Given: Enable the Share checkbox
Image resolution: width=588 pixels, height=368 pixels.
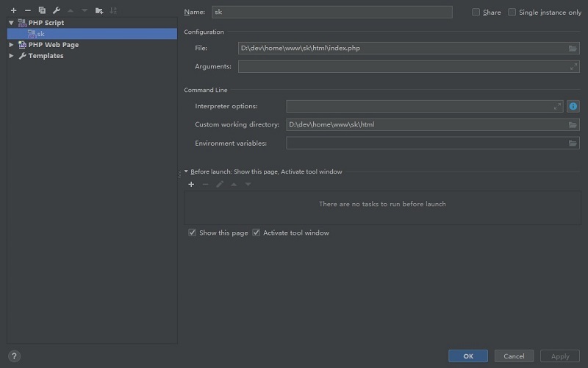Looking at the screenshot, I should (x=476, y=13).
